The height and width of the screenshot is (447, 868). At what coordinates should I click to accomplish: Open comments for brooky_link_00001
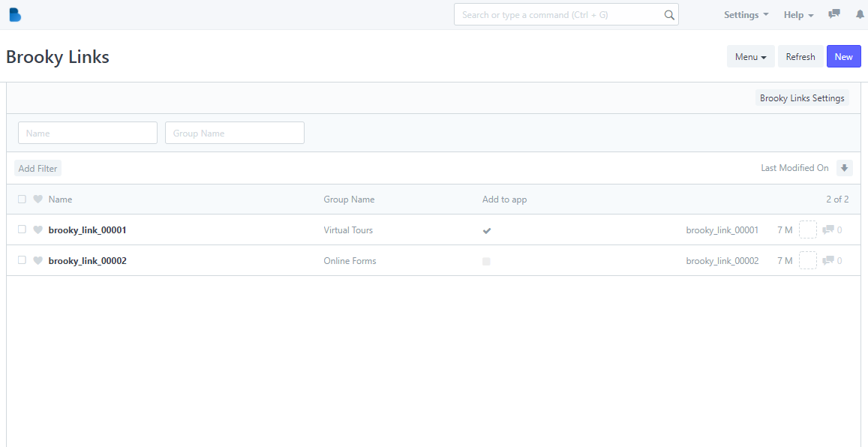pos(832,229)
